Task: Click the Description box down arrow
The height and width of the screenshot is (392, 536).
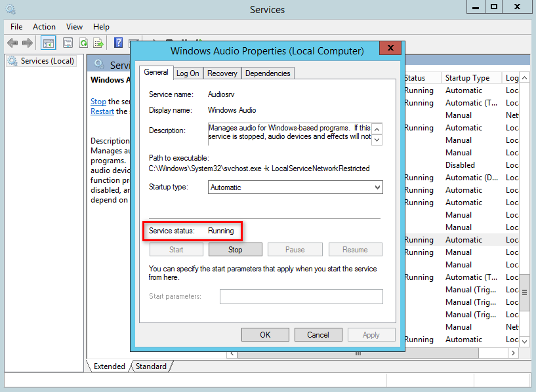Action: [x=377, y=140]
